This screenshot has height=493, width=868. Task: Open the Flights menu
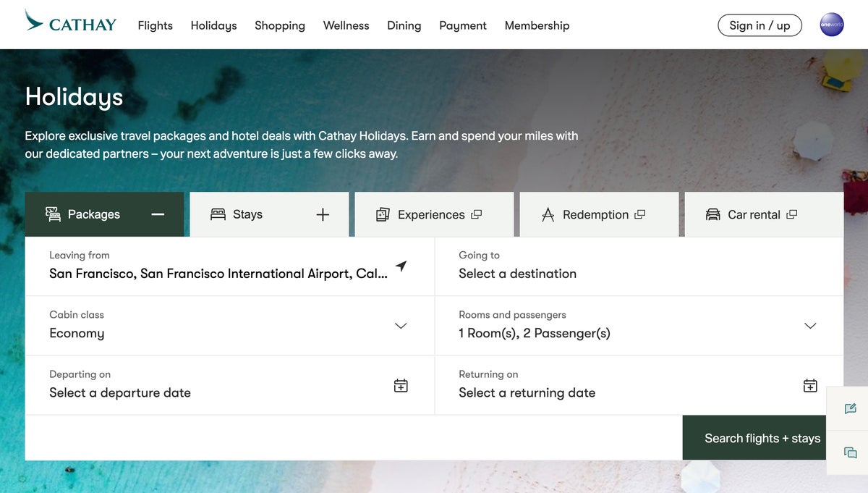155,25
